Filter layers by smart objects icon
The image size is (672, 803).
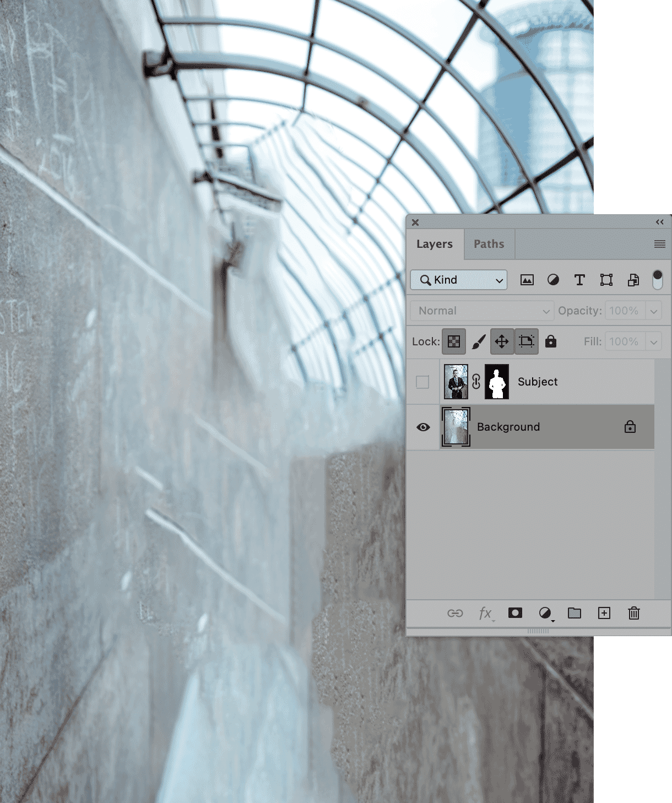pyautogui.click(x=633, y=280)
